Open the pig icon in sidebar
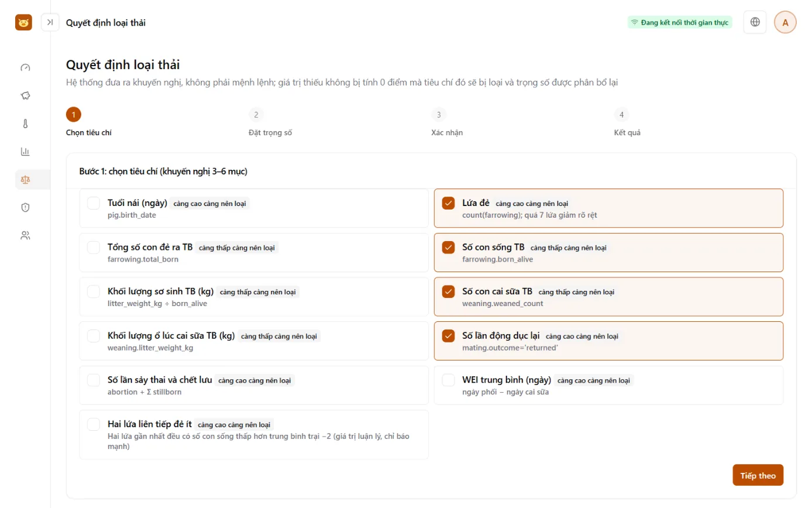 (x=25, y=95)
